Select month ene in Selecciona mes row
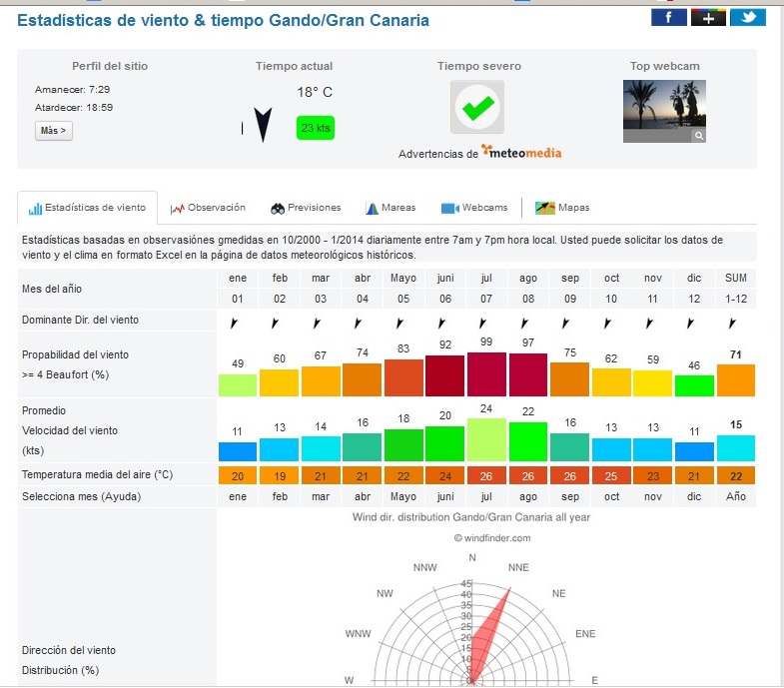 238,496
